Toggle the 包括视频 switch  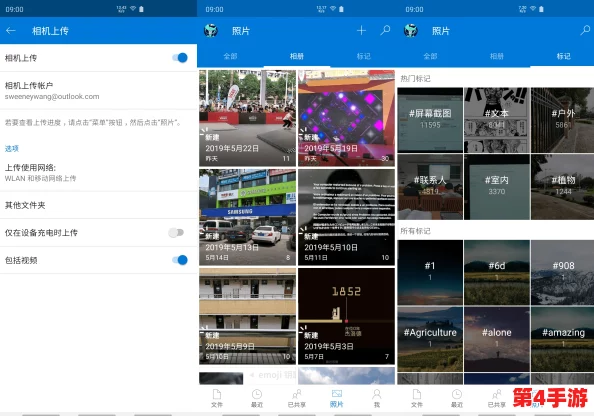click(x=180, y=260)
